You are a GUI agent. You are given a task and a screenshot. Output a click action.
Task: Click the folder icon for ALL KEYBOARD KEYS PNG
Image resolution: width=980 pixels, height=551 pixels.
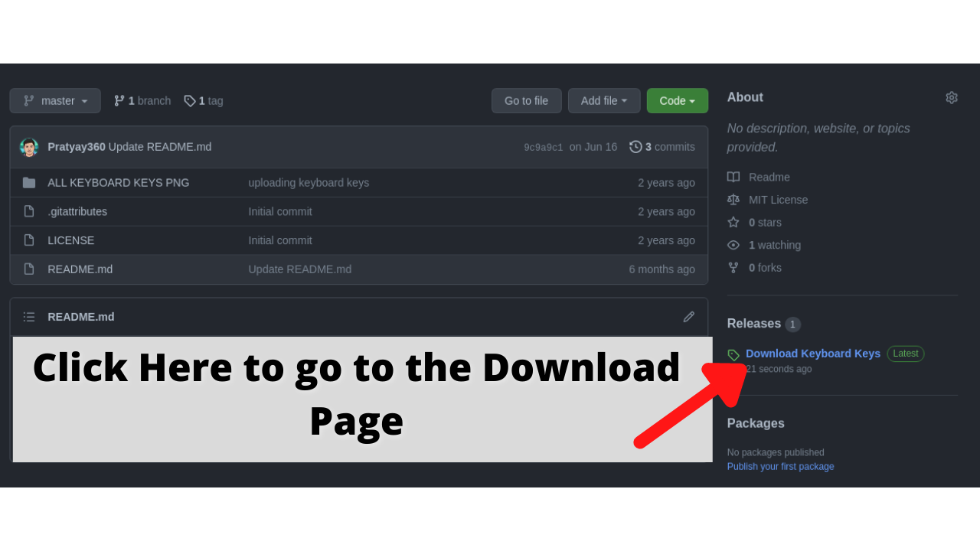click(x=29, y=183)
